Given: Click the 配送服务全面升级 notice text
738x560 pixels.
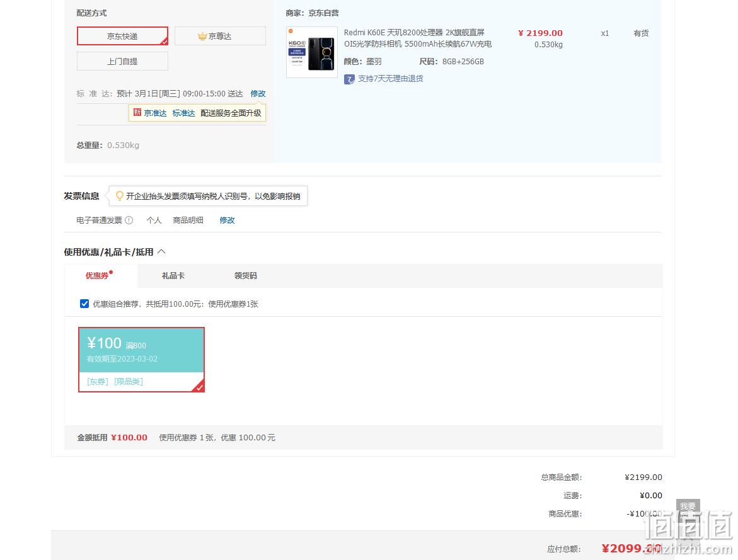Looking at the screenshot, I should pos(231,113).
